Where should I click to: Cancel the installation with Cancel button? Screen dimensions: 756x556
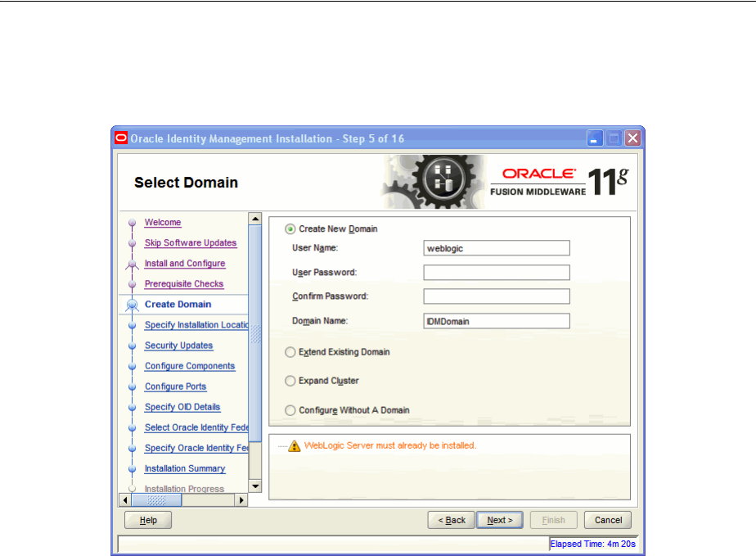click(608, 520)
